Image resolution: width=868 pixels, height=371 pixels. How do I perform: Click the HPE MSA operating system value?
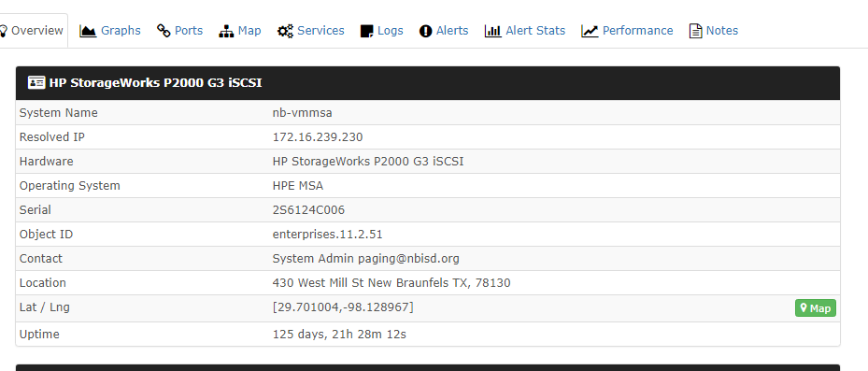298,186
